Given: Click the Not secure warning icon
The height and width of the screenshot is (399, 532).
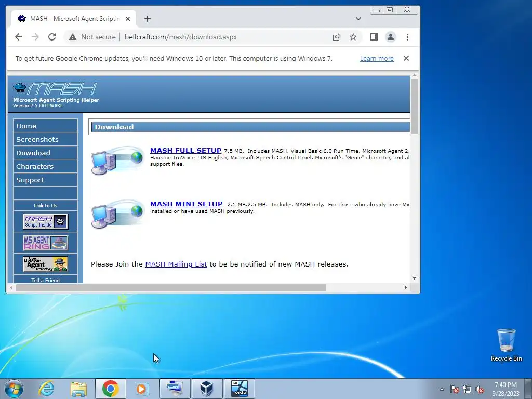Looking at the screenshot, I should point(73,37).
